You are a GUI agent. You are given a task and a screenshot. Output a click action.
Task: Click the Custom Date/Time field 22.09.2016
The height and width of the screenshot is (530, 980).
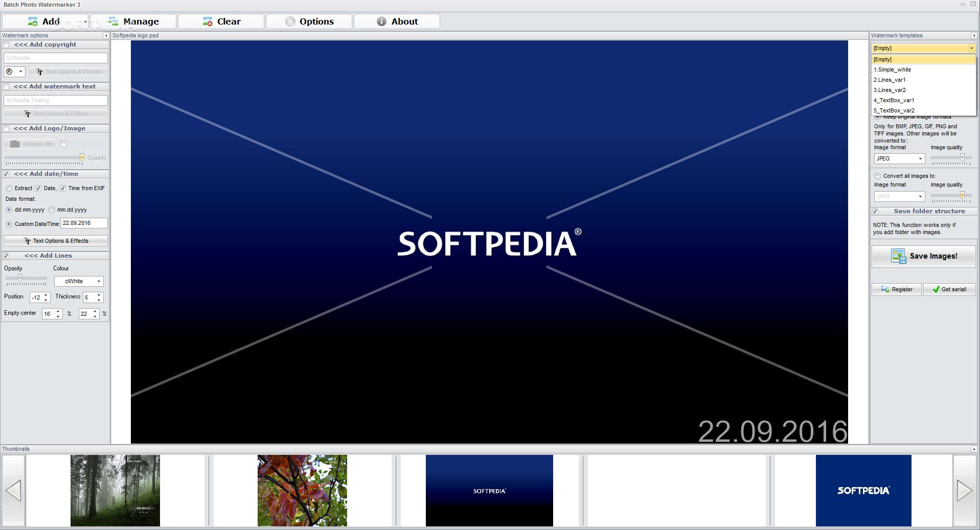[x=84, y=223]
